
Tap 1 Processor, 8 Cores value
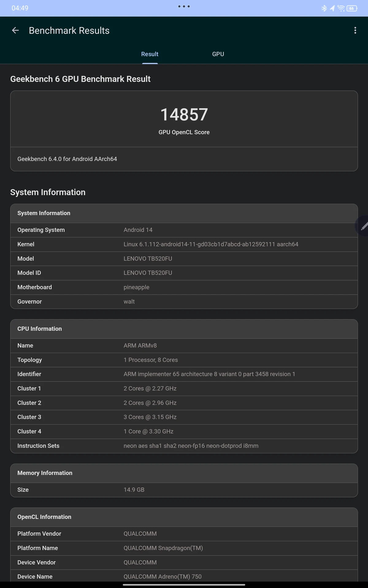(x=151, y=360)
